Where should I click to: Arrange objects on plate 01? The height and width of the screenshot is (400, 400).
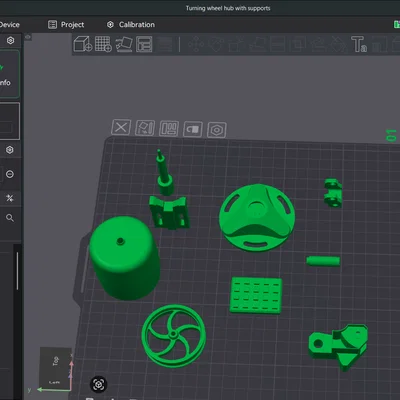click(x=169, y=128)
